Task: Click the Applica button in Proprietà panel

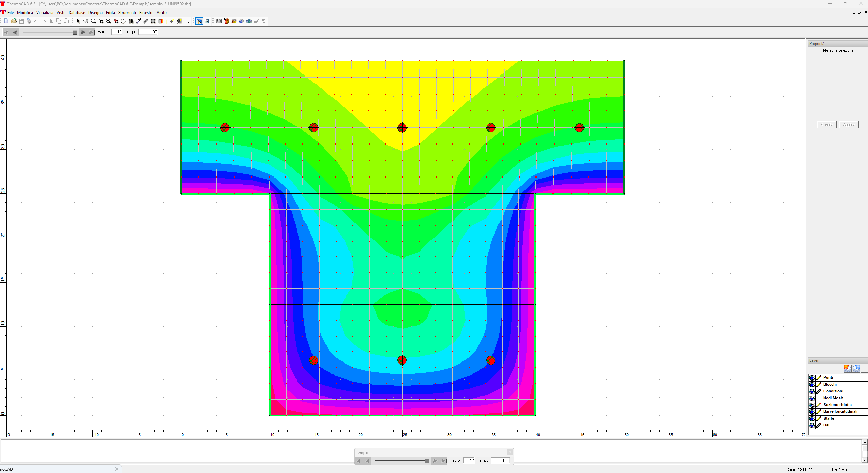Action: point(849,125)
